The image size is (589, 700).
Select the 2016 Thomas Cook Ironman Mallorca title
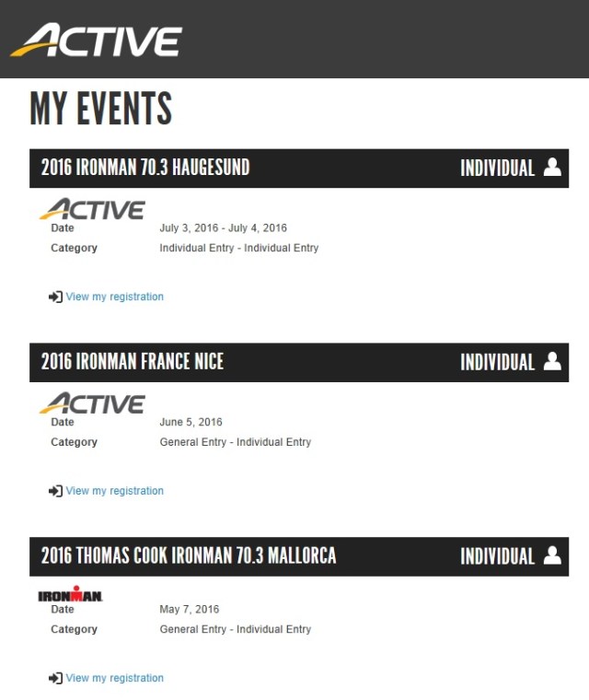coord(189,555)
